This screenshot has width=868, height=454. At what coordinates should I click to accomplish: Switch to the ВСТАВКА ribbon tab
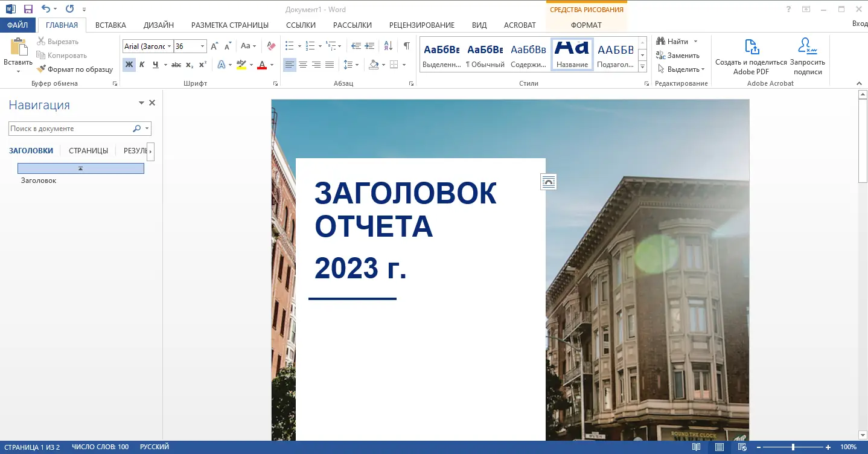tap(110, 25)
